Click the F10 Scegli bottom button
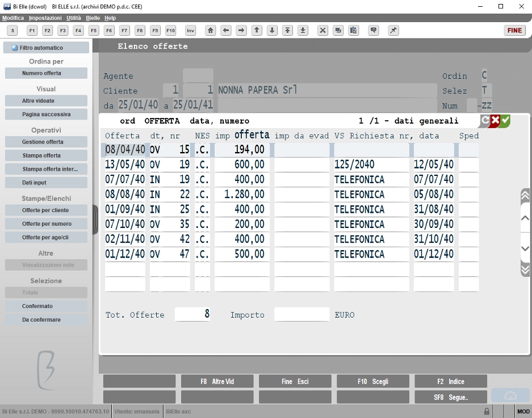Image resolution: width=532 pixels, height=418 pixels. pos(373,381)
